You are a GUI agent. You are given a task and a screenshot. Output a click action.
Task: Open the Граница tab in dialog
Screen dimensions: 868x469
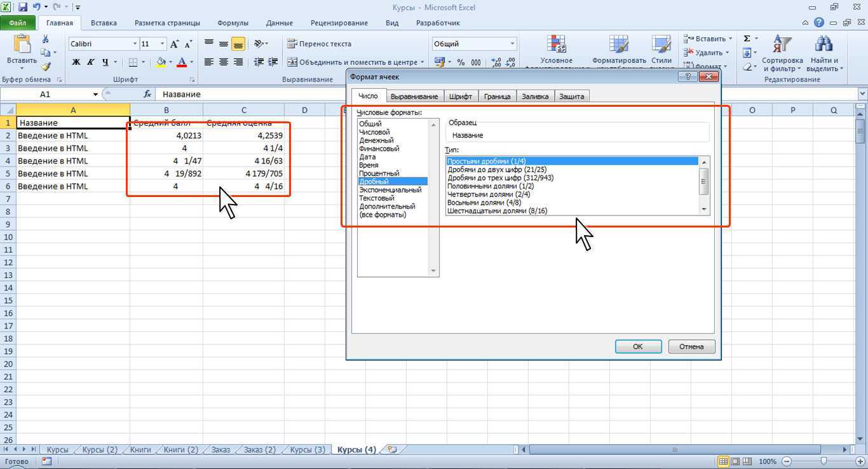tap(497, 97)
